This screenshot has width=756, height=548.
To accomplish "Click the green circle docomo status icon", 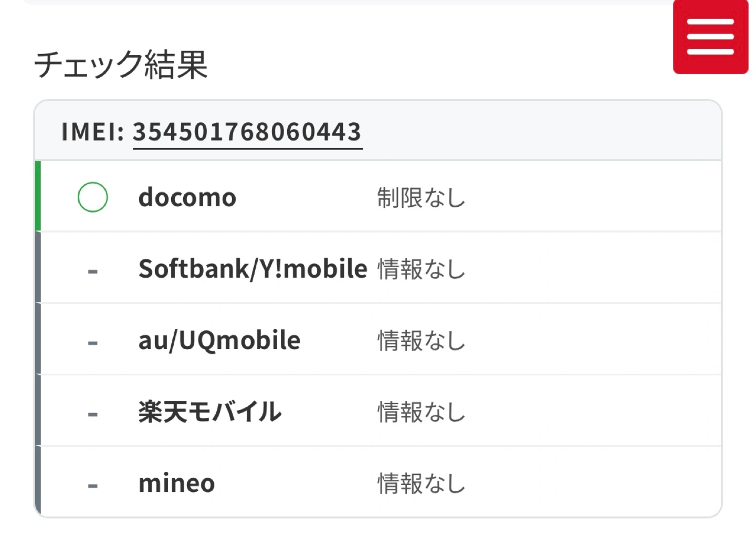I will [92, 197].
